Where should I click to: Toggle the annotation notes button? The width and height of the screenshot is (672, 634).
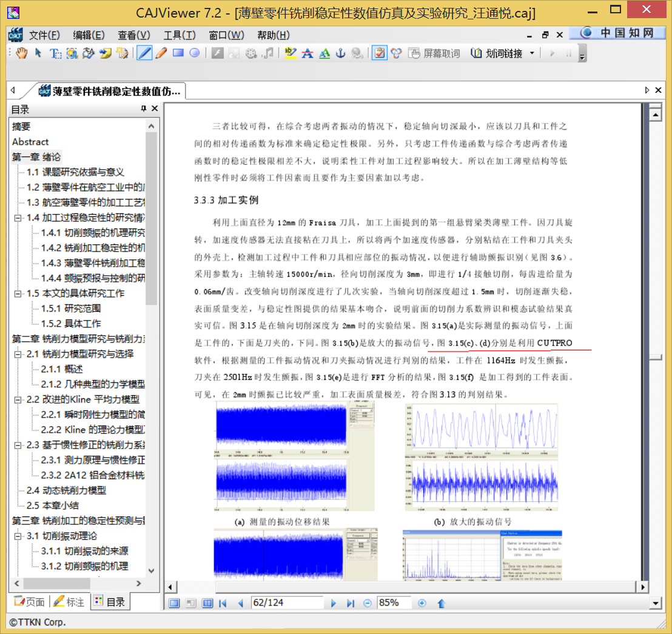(x=379, y=53)
